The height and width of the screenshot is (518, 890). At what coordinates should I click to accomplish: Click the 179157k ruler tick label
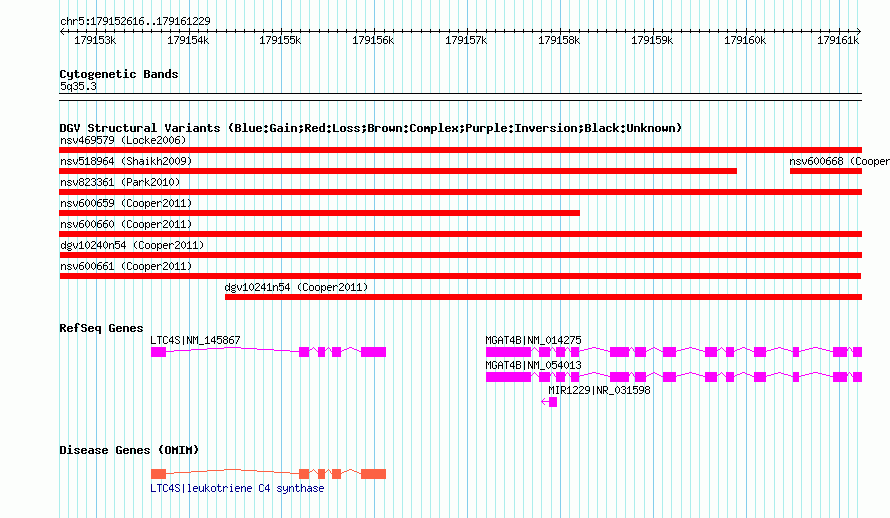466,40
